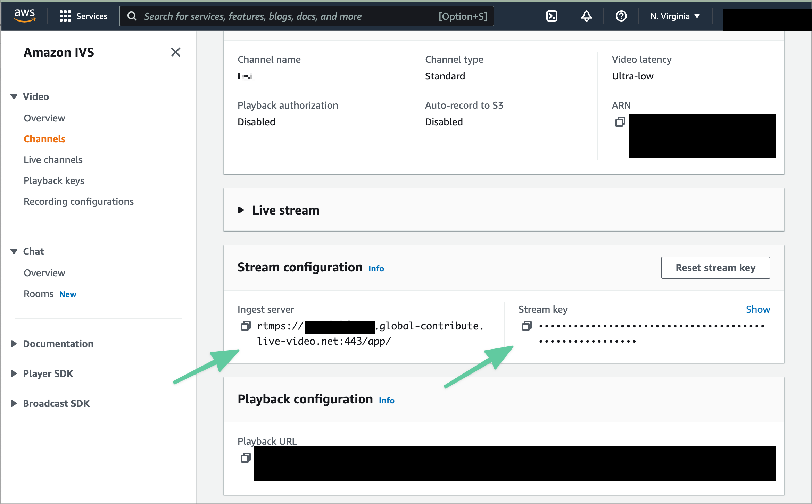The width and height of the screenshot is (812, 504).
Task: Copy the playback URL
Action: 246,458
